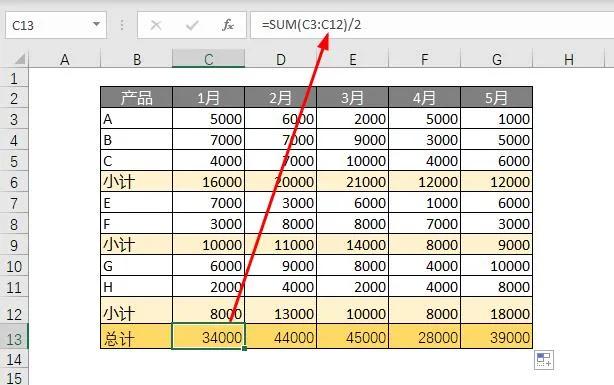Viewport: 614px width, 385px height.
Task: Click inside the formula bar text
Action: tap(311, 25)
